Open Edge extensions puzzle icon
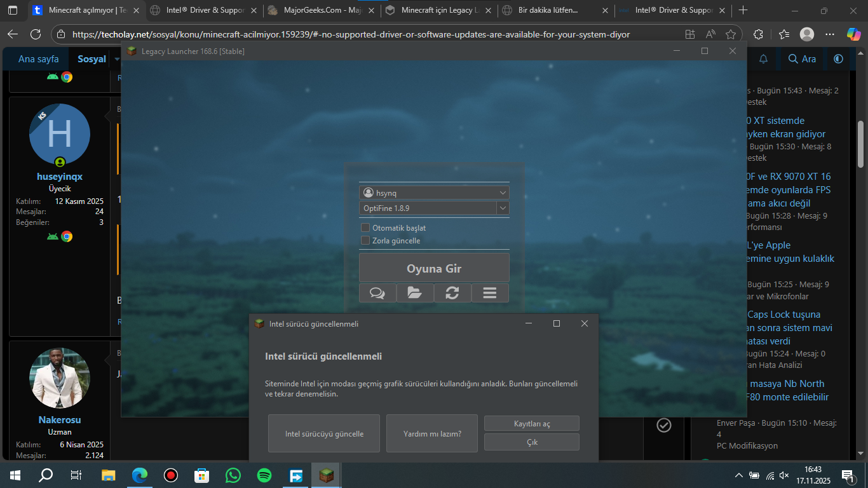 tap(758, 34)
